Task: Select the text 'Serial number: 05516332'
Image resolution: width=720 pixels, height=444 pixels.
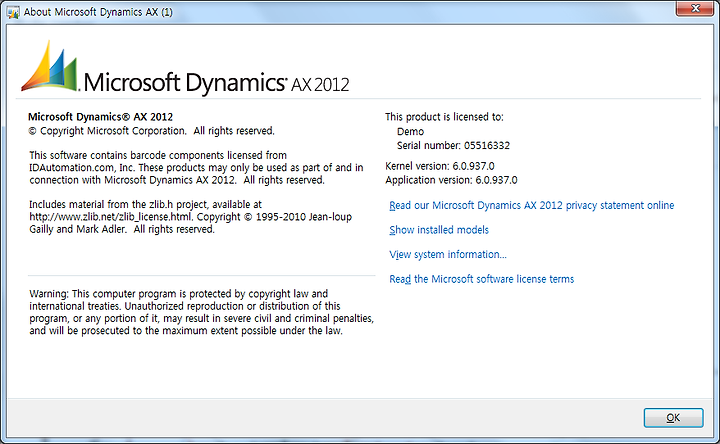Action: click(453, 146)
